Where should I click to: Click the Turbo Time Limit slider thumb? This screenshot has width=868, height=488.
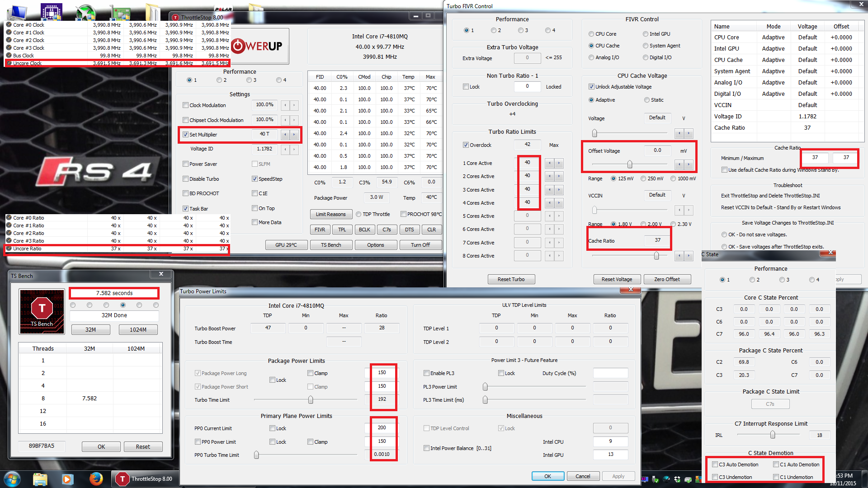click(x=311, y=400)
